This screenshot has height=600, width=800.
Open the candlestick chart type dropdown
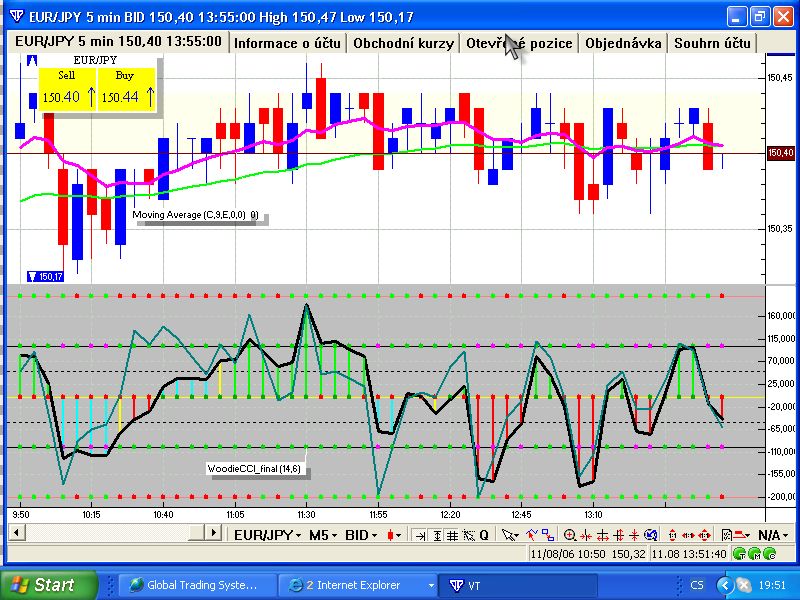393,535
